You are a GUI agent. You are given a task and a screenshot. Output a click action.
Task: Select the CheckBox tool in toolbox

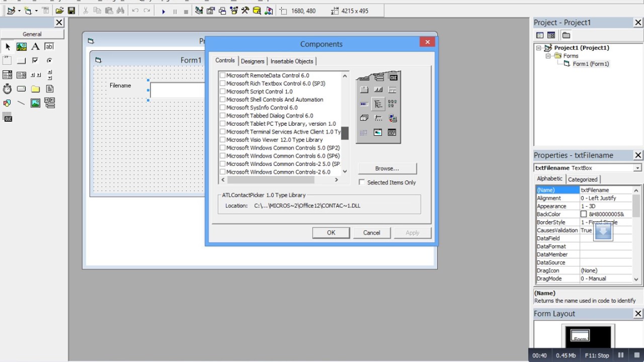click(35, 61)
